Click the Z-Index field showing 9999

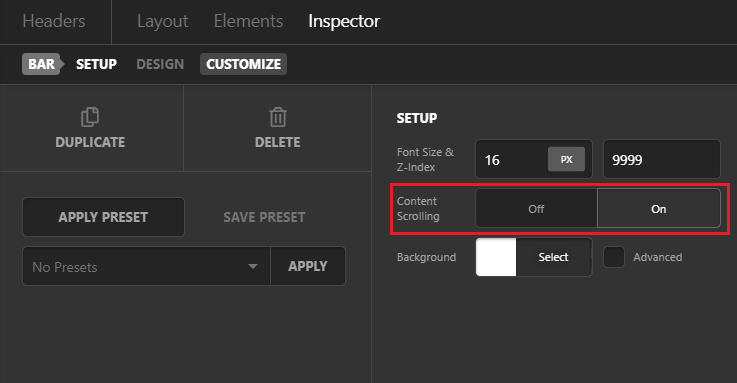[x=662, y=160]
